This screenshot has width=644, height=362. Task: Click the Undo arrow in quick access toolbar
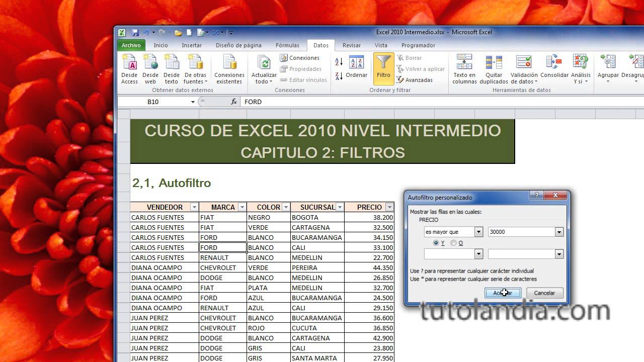(x=146, y=33)
